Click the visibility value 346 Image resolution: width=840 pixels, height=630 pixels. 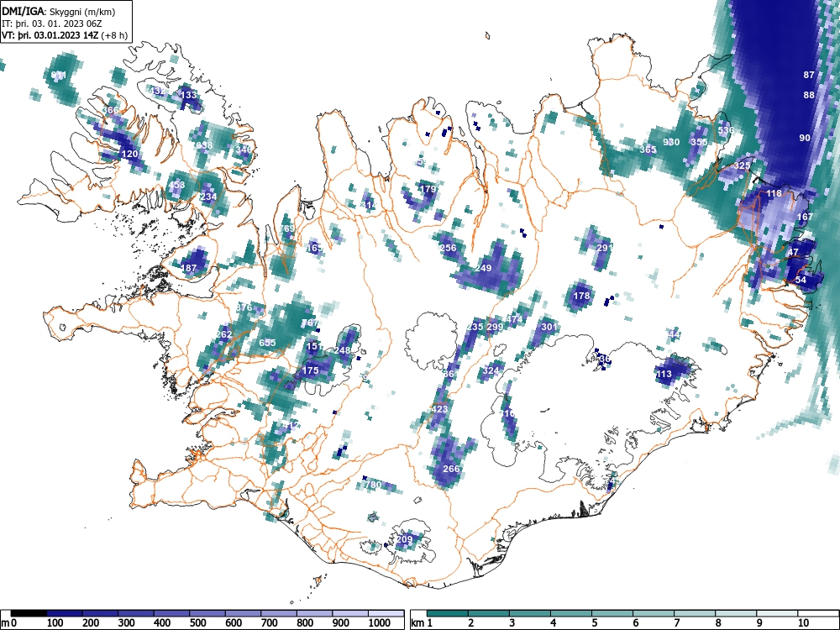pos(244,150)
